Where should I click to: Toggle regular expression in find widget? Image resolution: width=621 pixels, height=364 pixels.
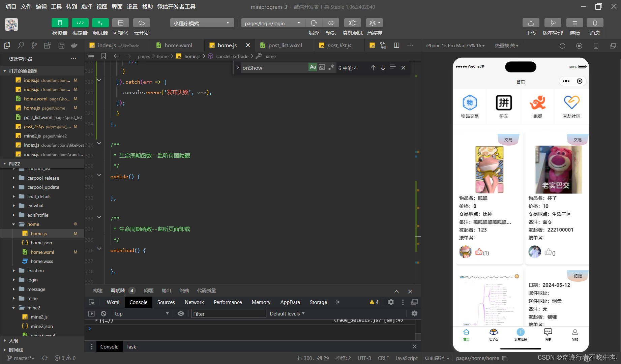tap(331, 67)
